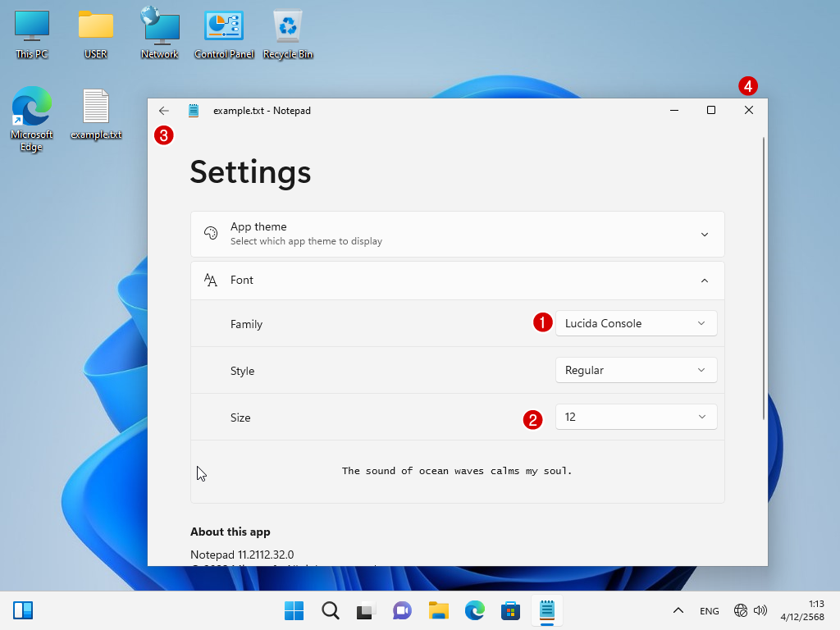Collapse the Font section
This screenshot has height=630, width=840.
pyautogui.click(x=704, y=281)
